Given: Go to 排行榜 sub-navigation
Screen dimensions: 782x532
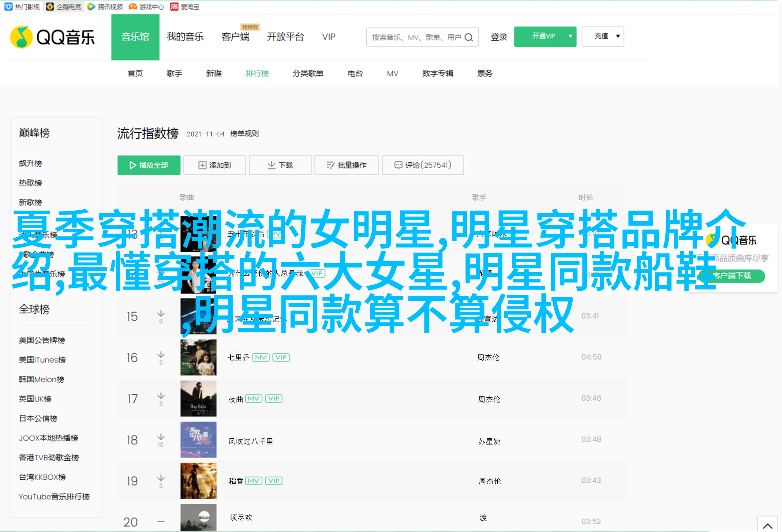Looking at the screenshot, I should [257, 73].
